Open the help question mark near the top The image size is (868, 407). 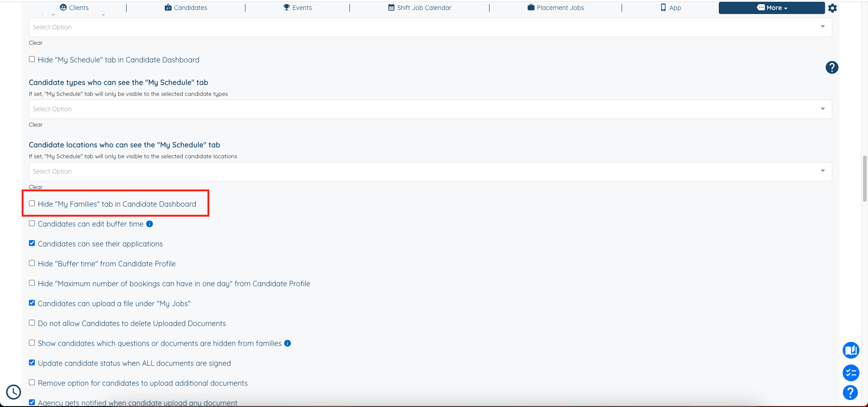(832, 68)
